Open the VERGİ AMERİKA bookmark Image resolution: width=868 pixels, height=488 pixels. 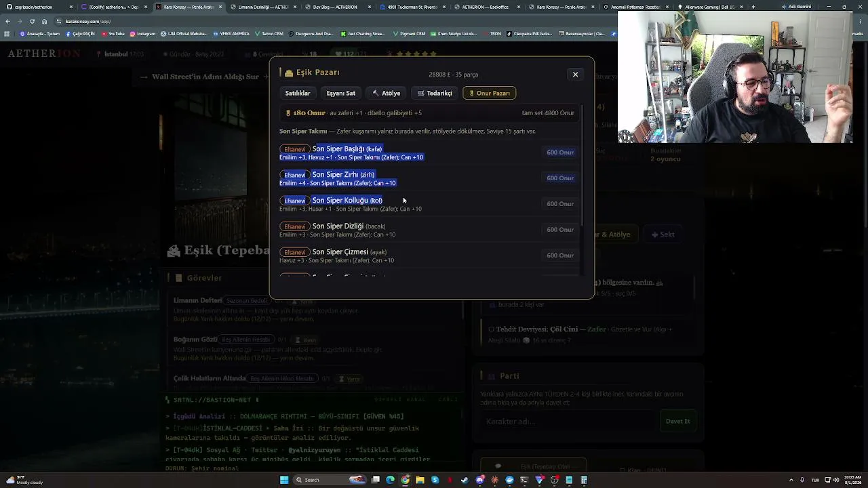[x=231, y=33]
